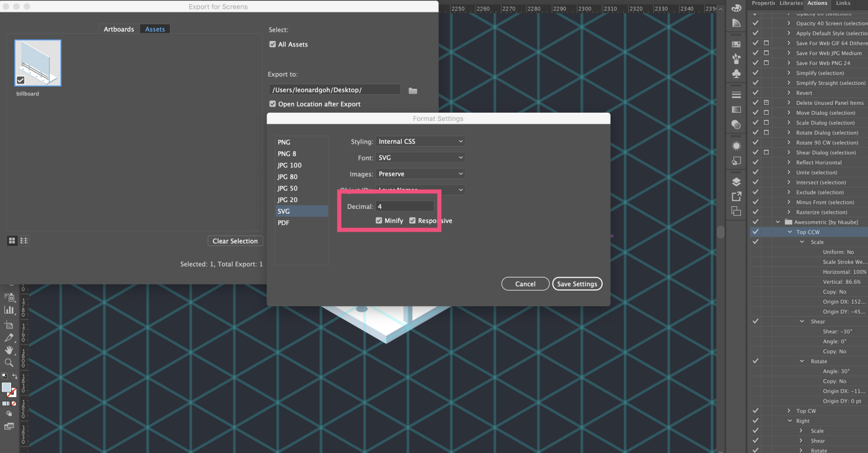This screenshot has width=868, height=453.
Task: Toggle checkmark for Revert action
Action: [x=755, y=93]
